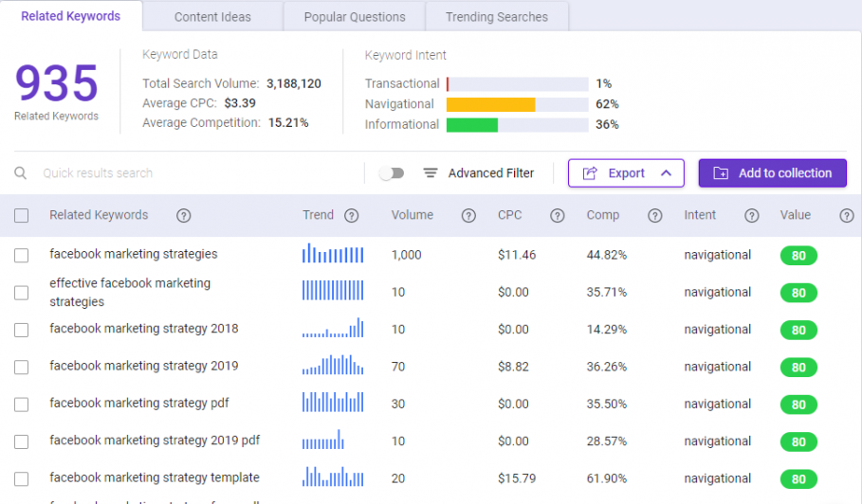Click the share icon in Export button

590,173
